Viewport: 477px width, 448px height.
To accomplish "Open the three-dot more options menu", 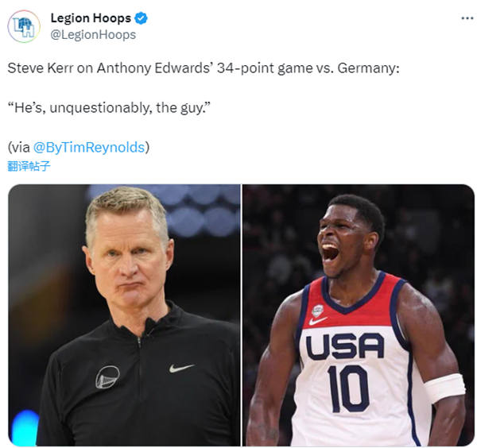I will point(467,18).
